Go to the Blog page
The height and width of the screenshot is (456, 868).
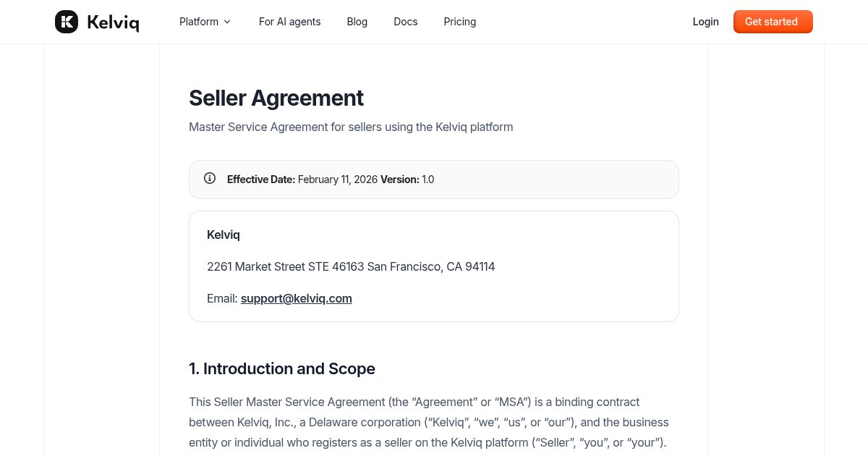357,22
